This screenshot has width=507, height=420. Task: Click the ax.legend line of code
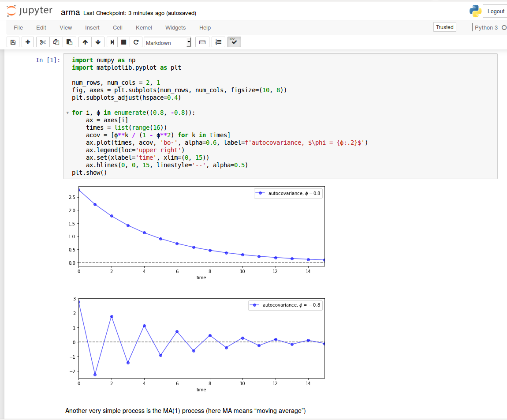135,150
